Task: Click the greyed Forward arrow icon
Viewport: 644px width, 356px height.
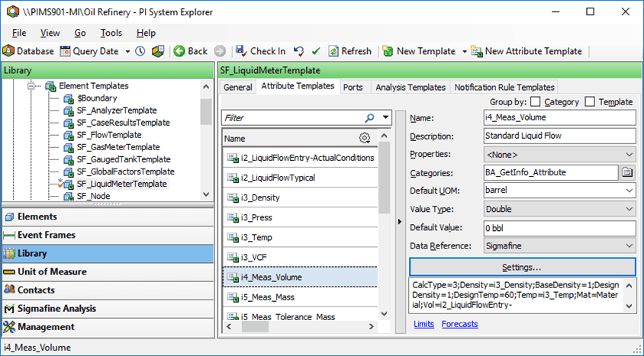Action: 220,51
